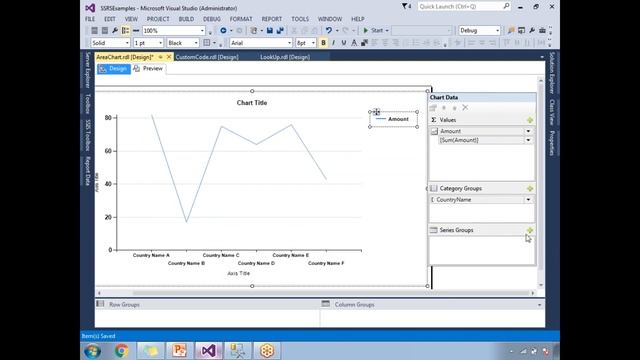Open the Report Data side tab
The image size is (640, 360).
[87, 171]
